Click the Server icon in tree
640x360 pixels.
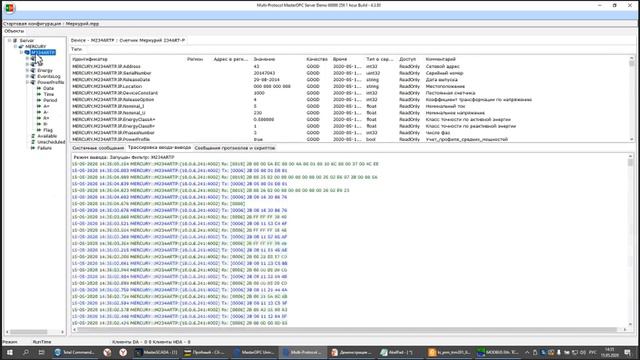pyautogui.click(x=16, y=40)
